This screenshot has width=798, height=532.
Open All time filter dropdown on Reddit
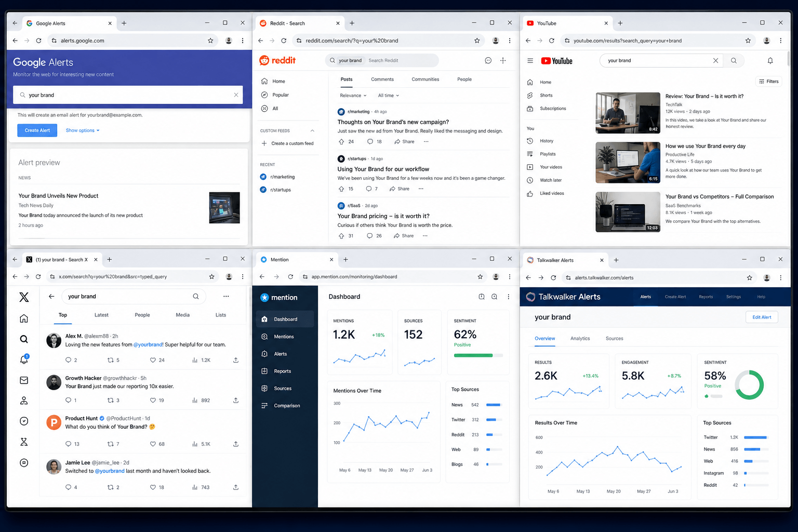[389, 96]
